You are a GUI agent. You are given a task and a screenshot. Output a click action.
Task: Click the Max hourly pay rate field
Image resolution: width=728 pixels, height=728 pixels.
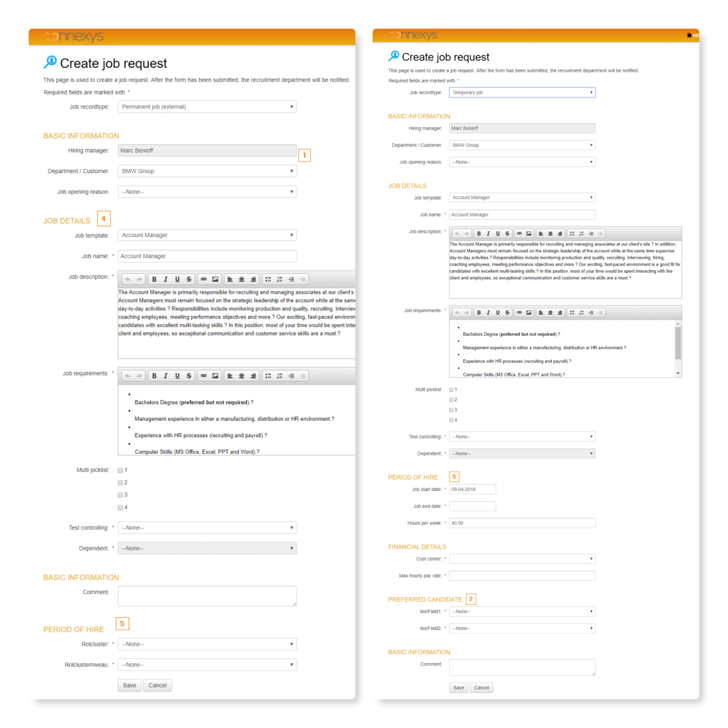522,576
